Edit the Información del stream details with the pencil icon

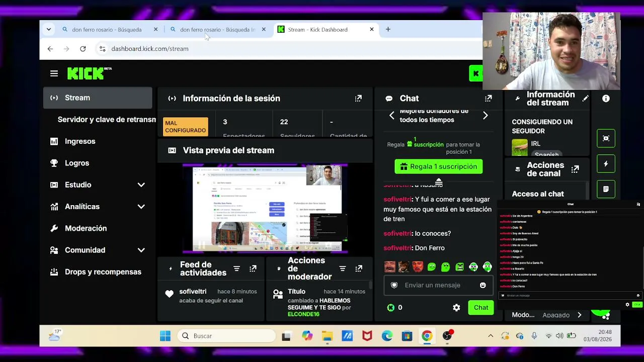click(585, 99)
